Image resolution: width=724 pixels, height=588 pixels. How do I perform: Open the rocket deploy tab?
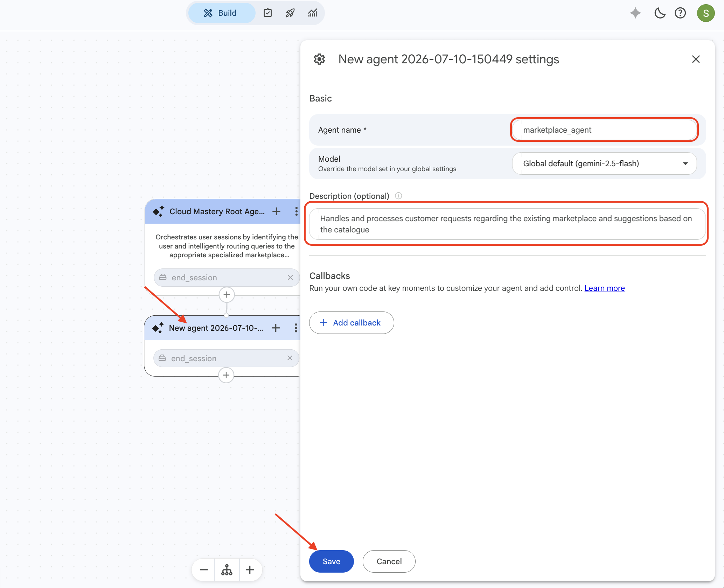[x=290, y=13]
